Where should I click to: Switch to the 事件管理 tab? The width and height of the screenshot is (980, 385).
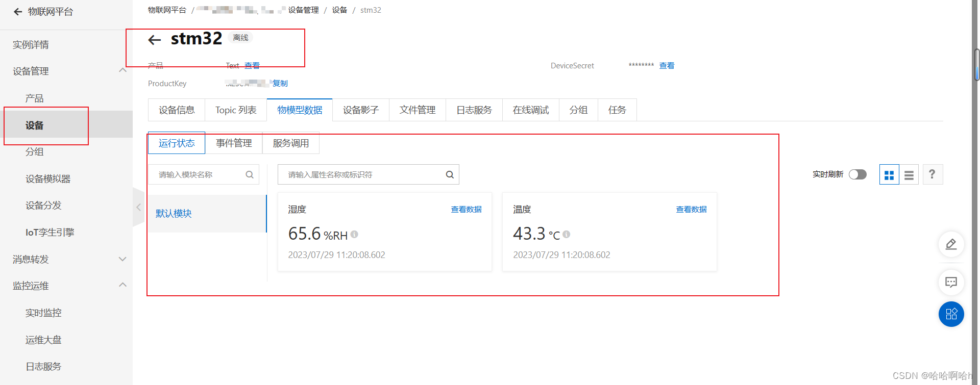click(x=234, y=143)
